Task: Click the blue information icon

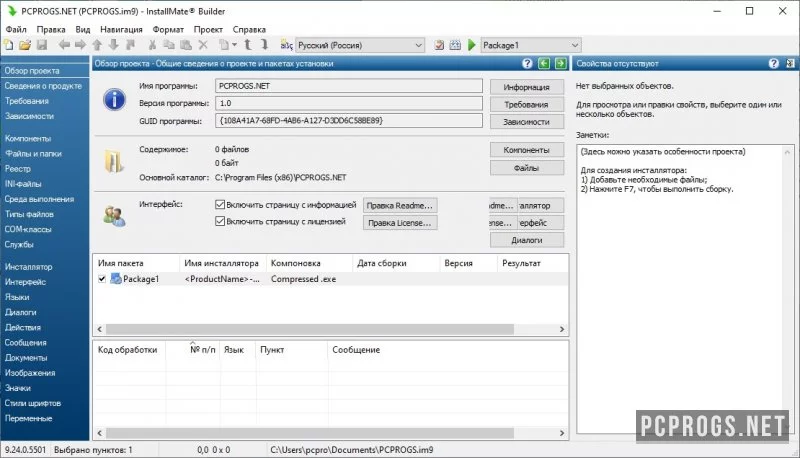Action: coord(114,99)
